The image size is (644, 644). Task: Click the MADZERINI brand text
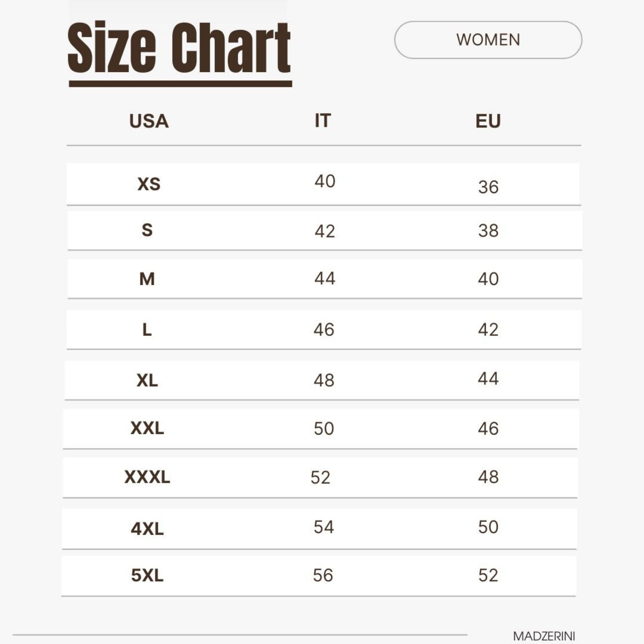point(544,636)
